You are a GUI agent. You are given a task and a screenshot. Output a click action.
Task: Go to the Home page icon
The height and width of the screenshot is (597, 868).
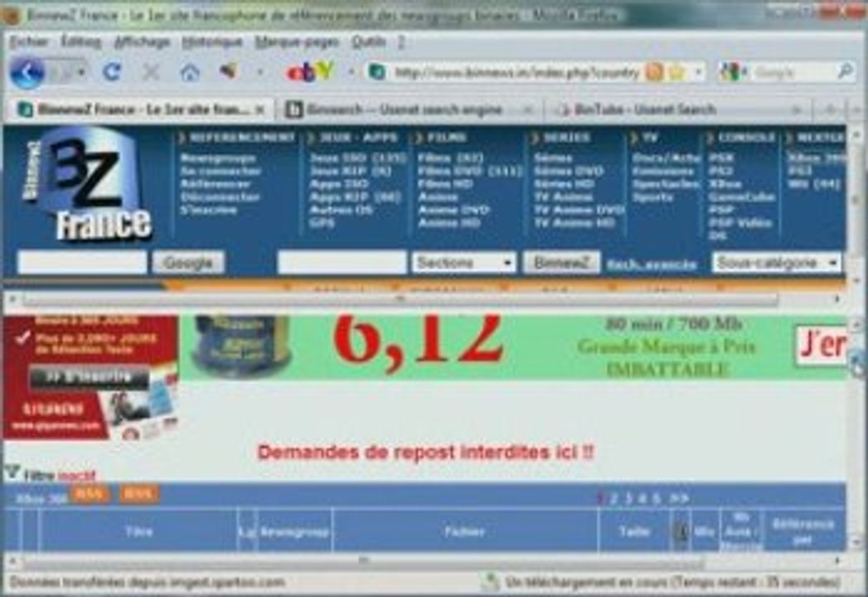190,72
